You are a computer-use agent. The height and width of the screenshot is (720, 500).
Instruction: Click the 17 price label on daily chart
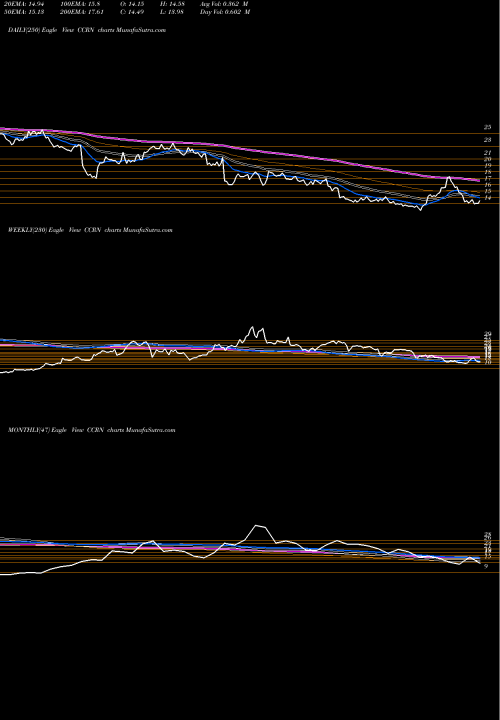coord(488,178)
